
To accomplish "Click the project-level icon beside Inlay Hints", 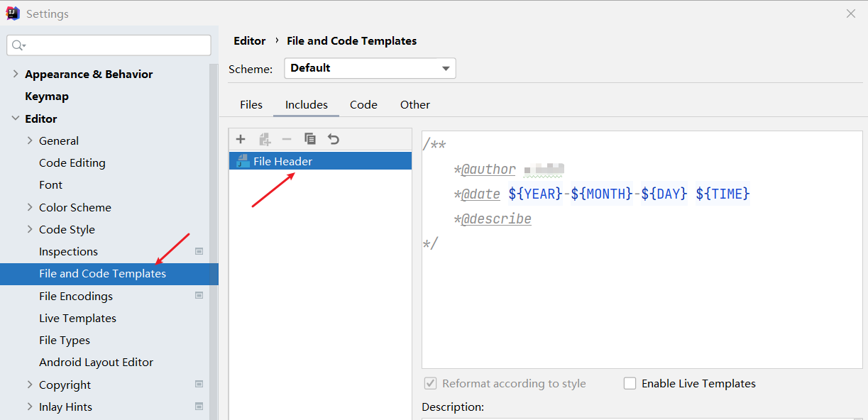I will tap(199, 407).
